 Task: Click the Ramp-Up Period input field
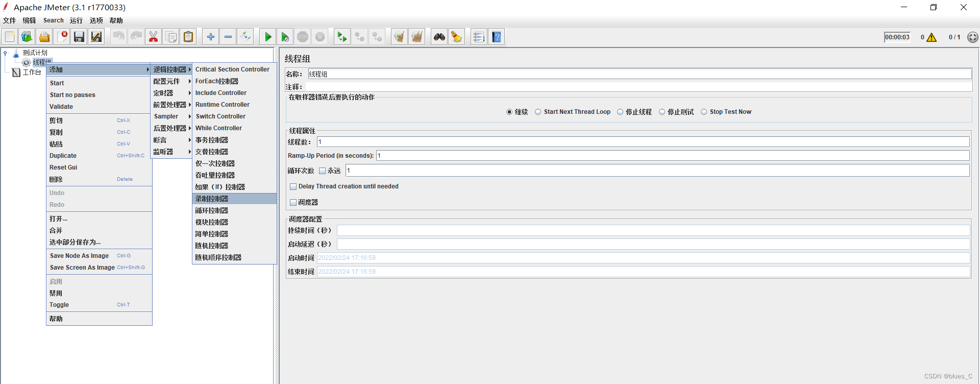click(x=673, y=156)
